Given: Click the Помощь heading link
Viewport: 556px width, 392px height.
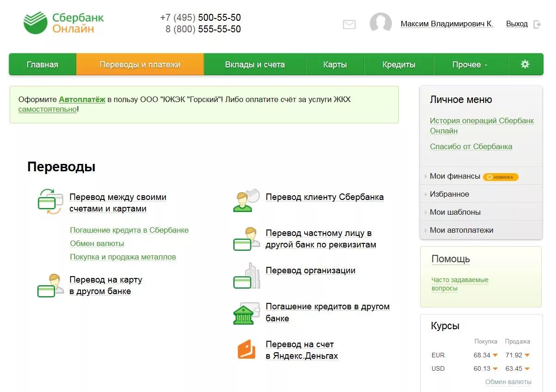Looking at the screenshot, I should (451, 259).
